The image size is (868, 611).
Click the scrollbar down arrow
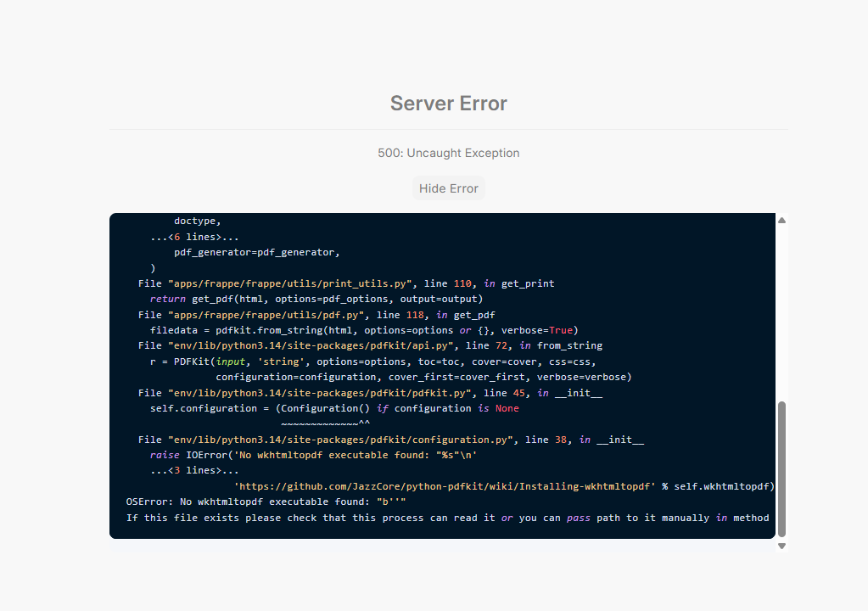point(781,546)
